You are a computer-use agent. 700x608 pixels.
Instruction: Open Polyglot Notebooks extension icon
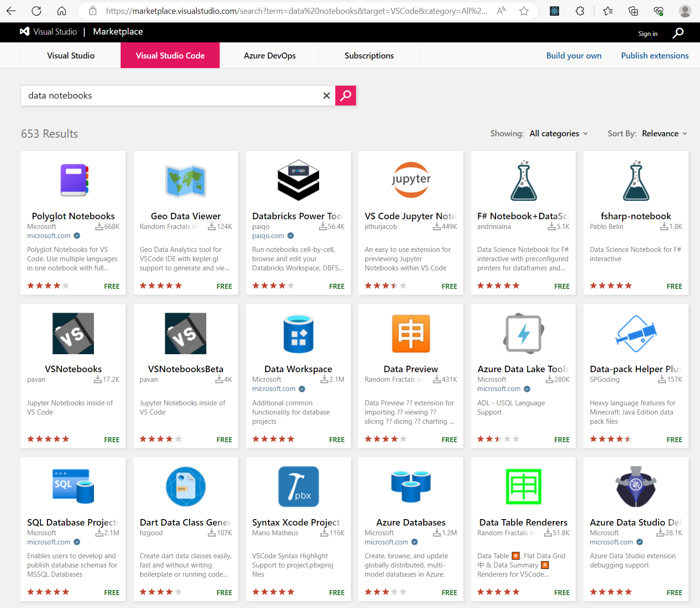[73, 180]
